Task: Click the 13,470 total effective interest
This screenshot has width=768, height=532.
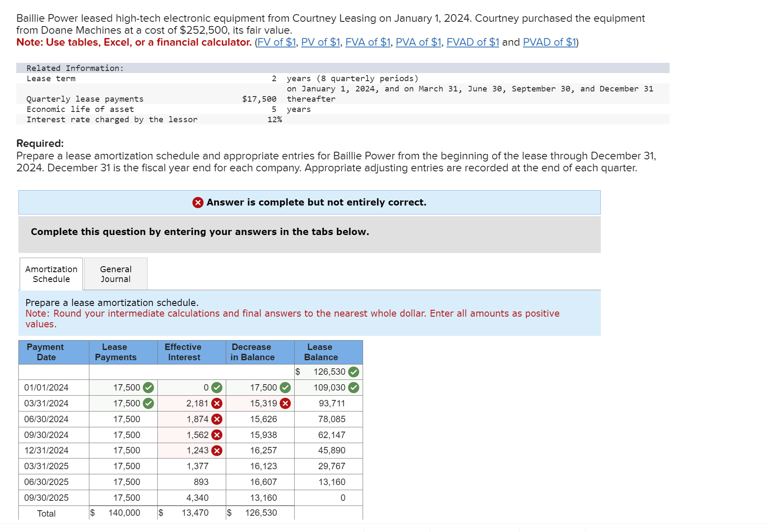Action: pyautogui.click(x=195, y=513)
